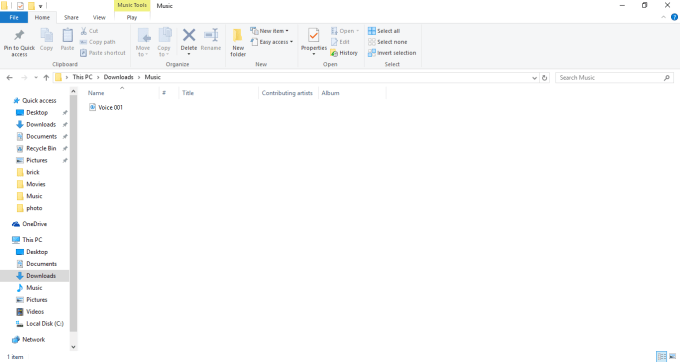Click Paste shortcut option
Screen dimensions: 680x362
click(x=103, y=53)
